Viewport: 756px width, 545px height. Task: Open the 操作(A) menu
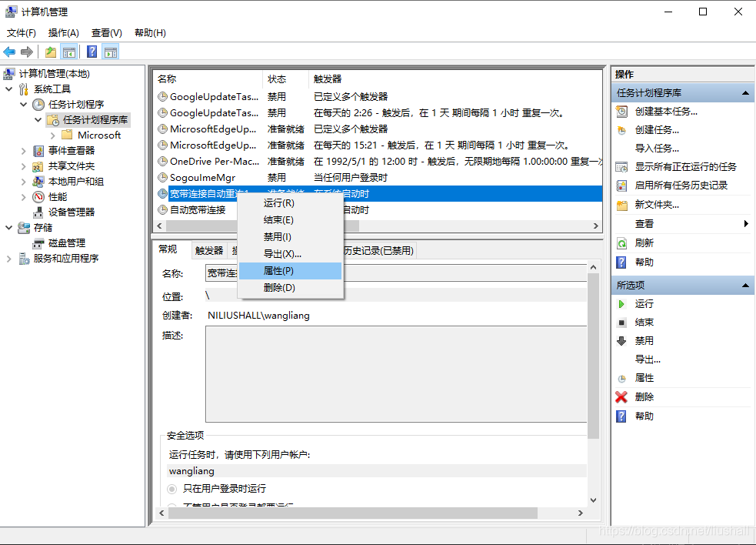click(64, 33)
